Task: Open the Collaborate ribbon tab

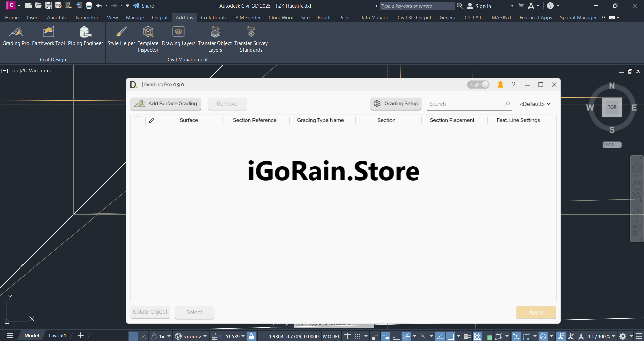Action: [x=214, y=17]
